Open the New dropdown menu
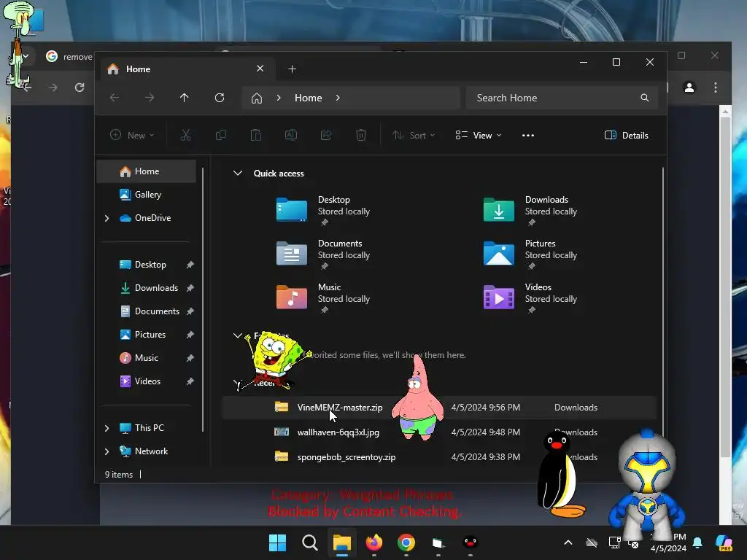The image size is (747, 560). click(132, 135)
